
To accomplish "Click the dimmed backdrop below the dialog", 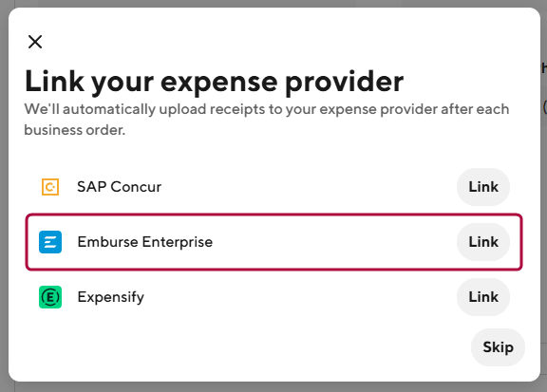I will (273, 387).
